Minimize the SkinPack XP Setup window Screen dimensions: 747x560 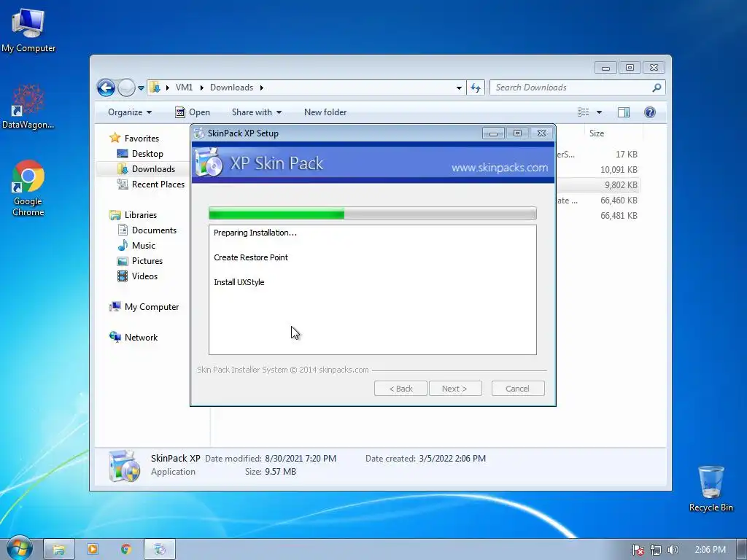coord(493,133)
